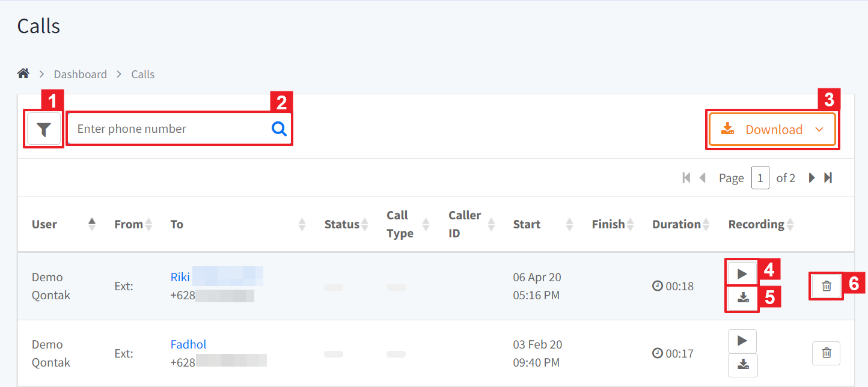868x387 pixels.
Task: Play recording for Riki's call
Action: [x=742, y=274]
